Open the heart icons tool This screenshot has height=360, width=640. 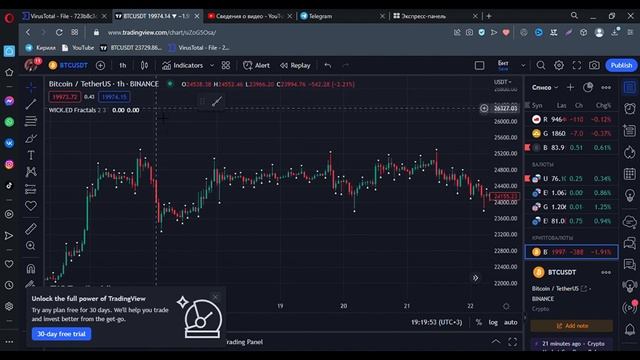point(31,206)
